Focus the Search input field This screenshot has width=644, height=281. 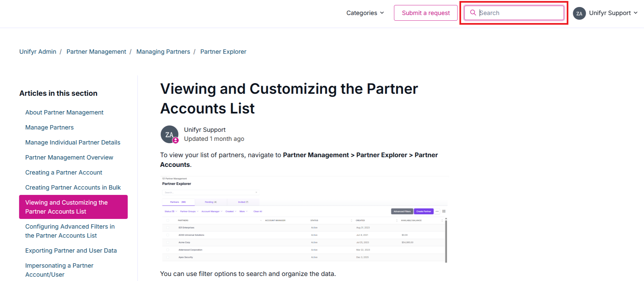pos(514,13)
